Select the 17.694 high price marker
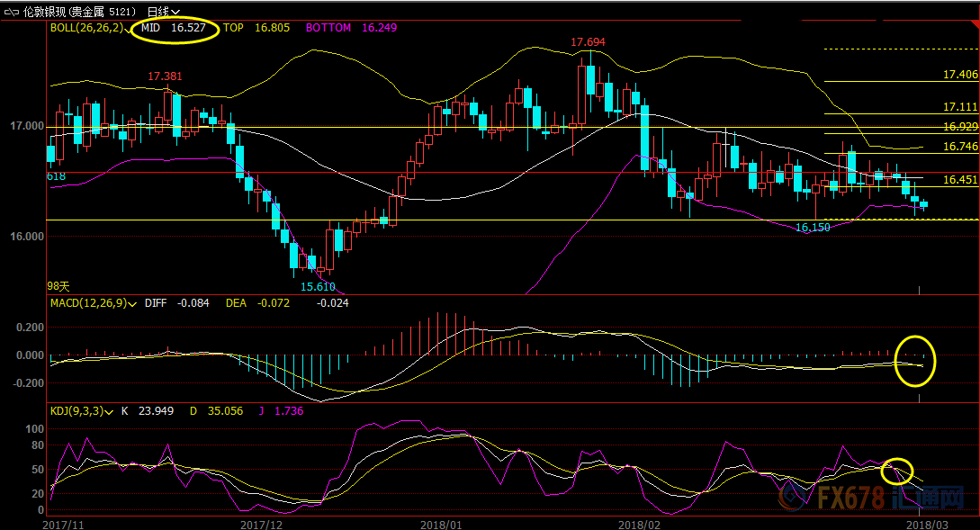Image resolution: width=980 pixels, height=530 pixels. [x=588, y=43]
